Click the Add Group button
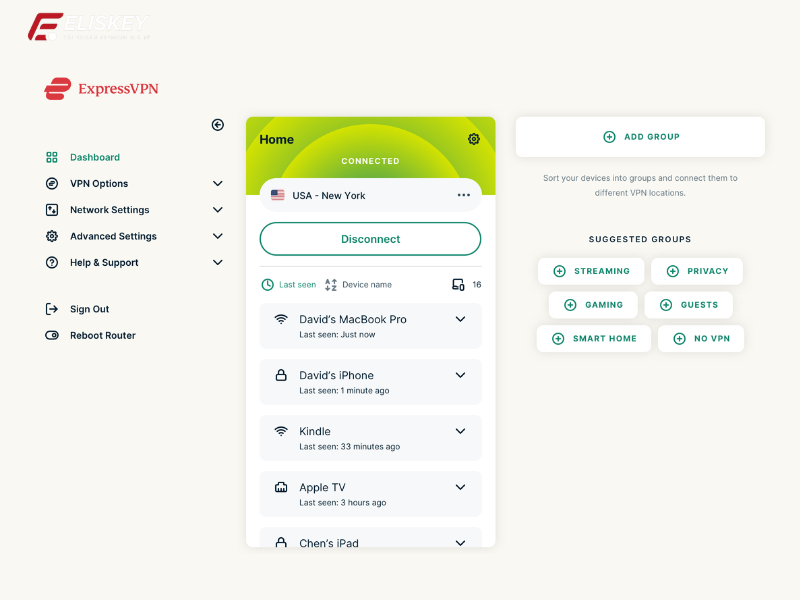This screenshot has height=600, width=800. (640, 137)
